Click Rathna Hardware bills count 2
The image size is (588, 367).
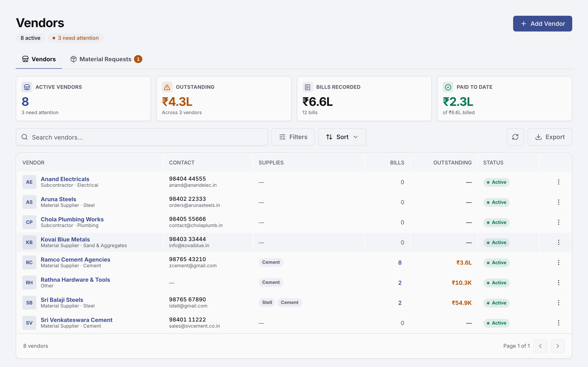tap(400, 283)
